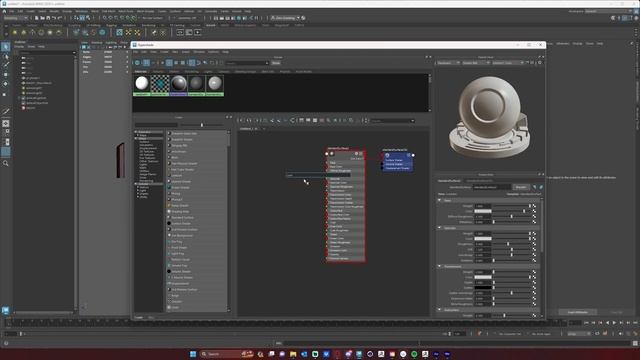Open Maya File menu in main window
This screenshot has height=360, width=640.
pyautogui.click(x=11, y=11)
